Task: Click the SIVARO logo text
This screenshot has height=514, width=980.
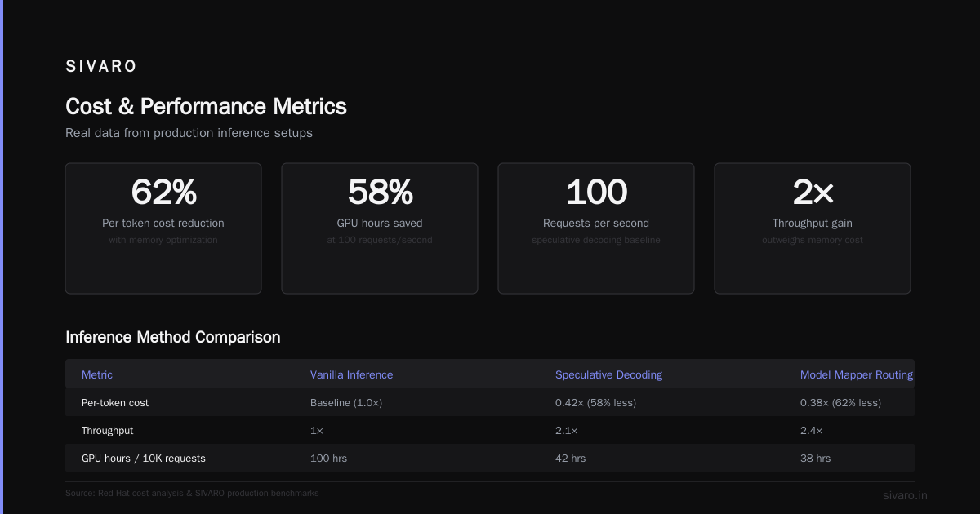Action: [101, 67]
